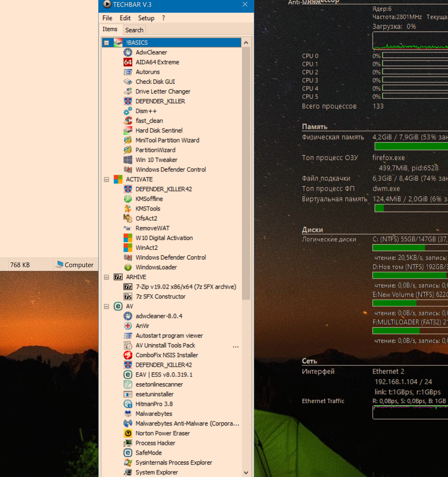Click the ComboFix NSIS Installer icon
448x477 pixels.
pos(128,355)
